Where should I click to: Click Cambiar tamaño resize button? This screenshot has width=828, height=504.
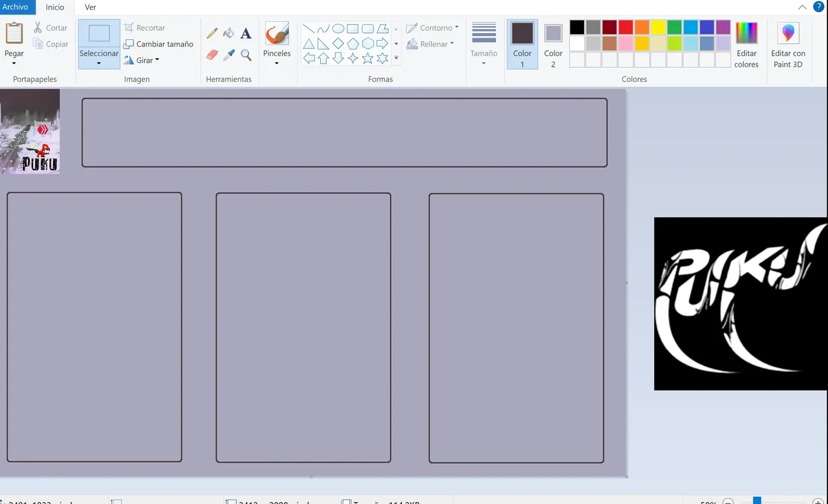coord(158,44)
